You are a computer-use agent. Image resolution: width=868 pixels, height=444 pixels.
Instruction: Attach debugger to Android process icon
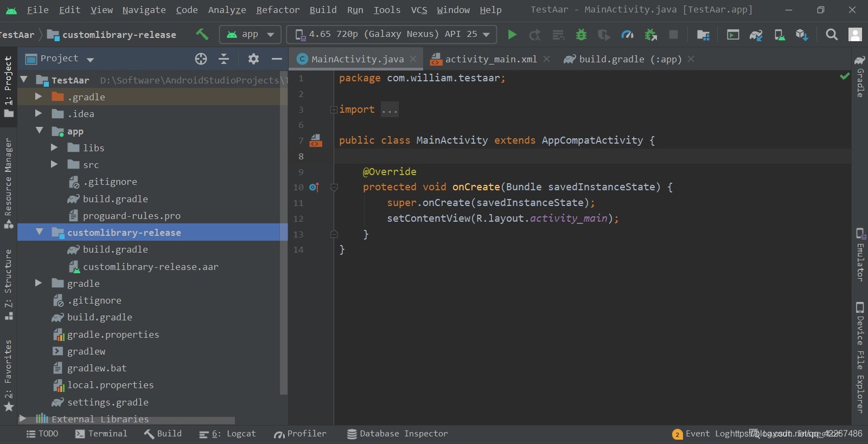pyautogui.click(x=650, y=35)
